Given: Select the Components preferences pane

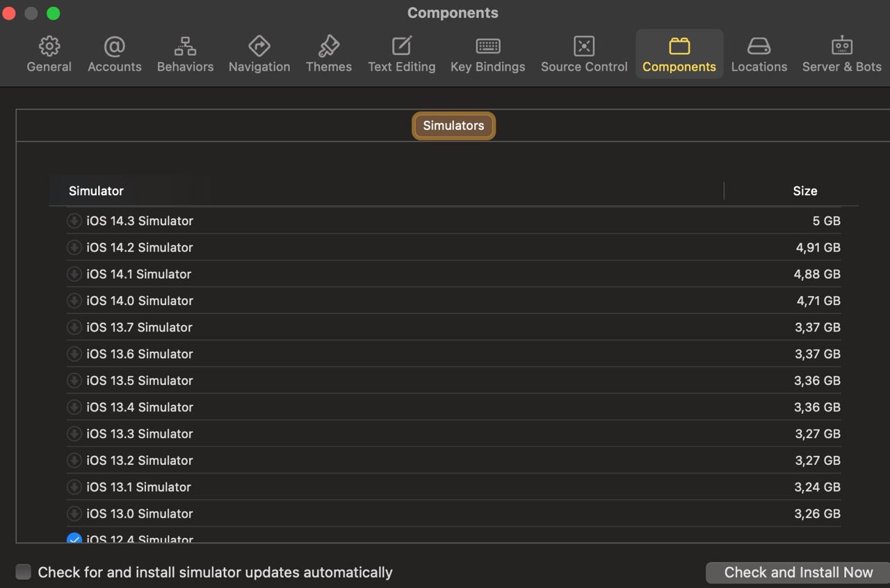Looking at the screenshot, I should click(x=679, y=54).
